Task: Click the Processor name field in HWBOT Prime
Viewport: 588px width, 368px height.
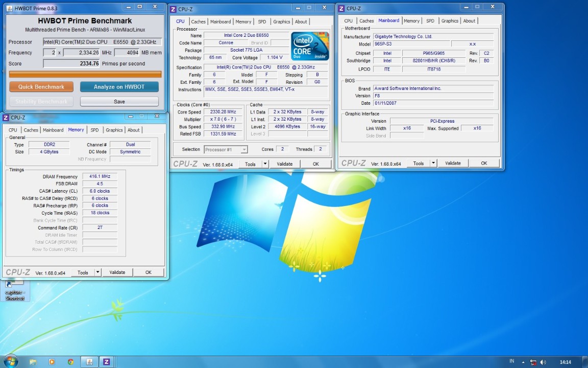Action: [102, 42]
